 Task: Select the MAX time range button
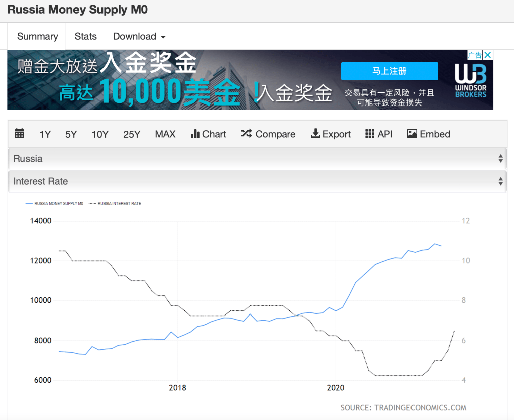(x=165, y=134)
